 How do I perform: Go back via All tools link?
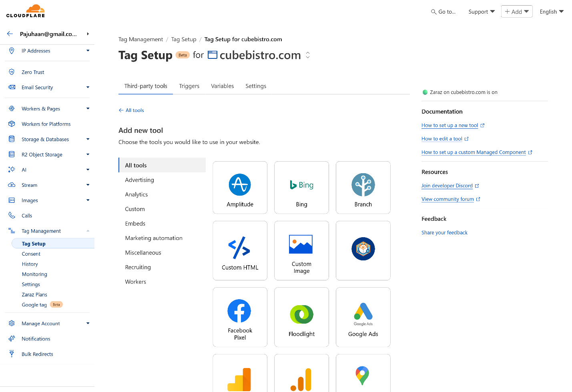click(x=131, y=110)
